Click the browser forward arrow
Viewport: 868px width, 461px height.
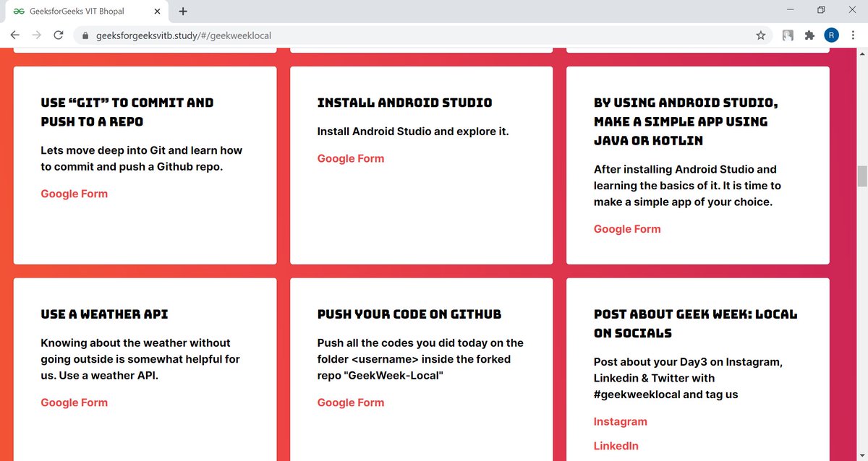point(36,35)
